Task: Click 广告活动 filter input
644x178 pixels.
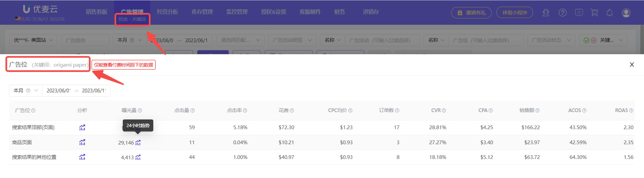Action: (x=382, y=40)
